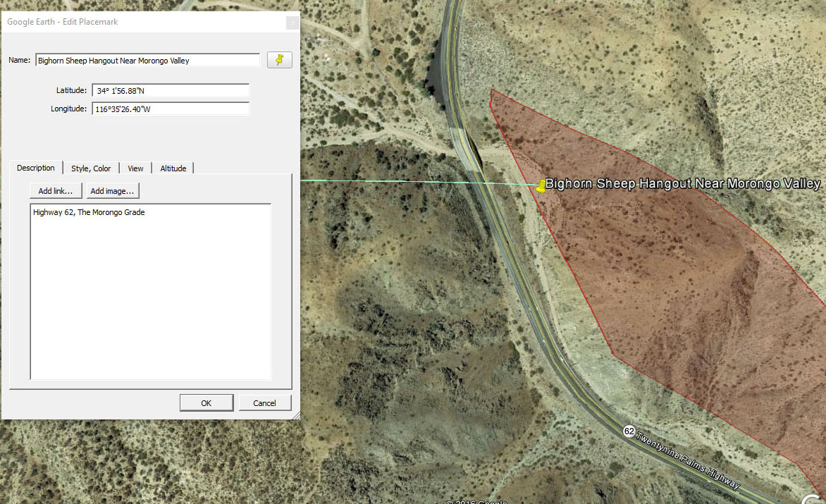Focus the Longitude input field
Screen dimensions: 826x504
[171, 109]
